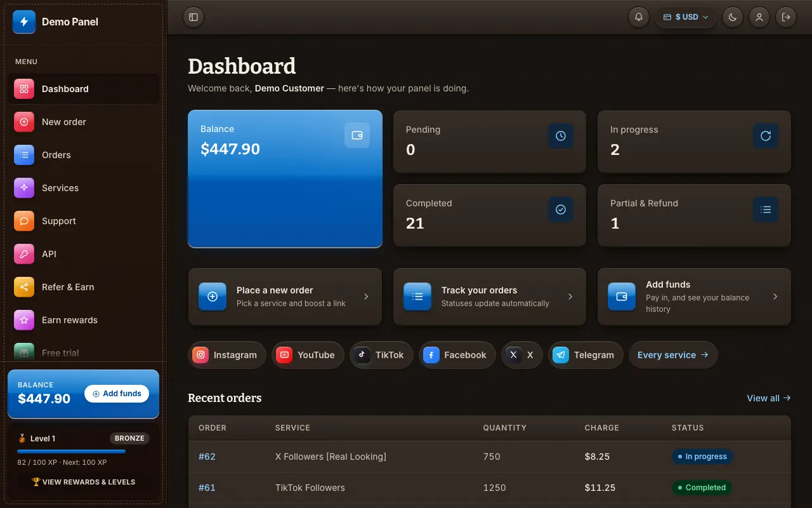Select the Facebook service chip
Image resolution: width=812 pixels, height=508 pixels.
(457, 355)
